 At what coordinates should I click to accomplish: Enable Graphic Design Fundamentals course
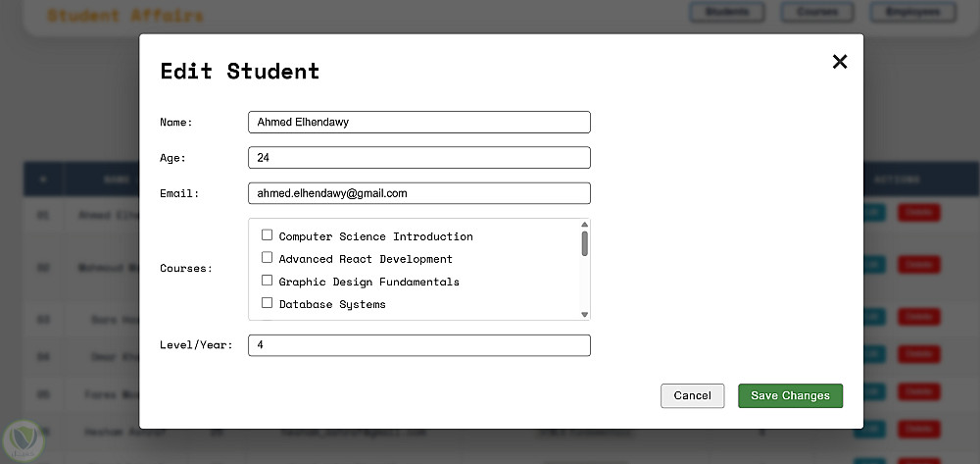point(267,281)
